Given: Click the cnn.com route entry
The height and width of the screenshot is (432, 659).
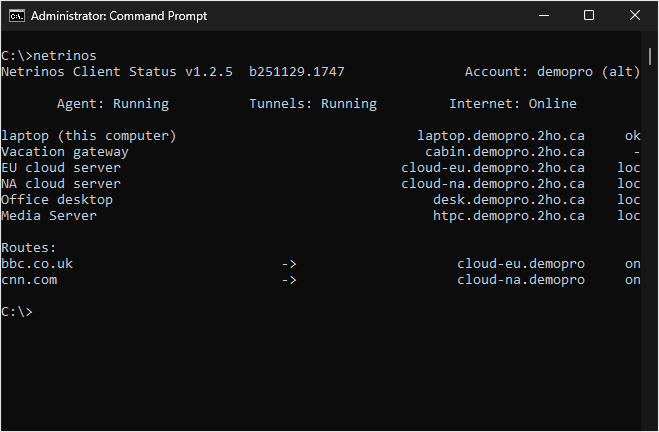Looking at the screenshot, I should pyautogui.click(x=29, y=280).
